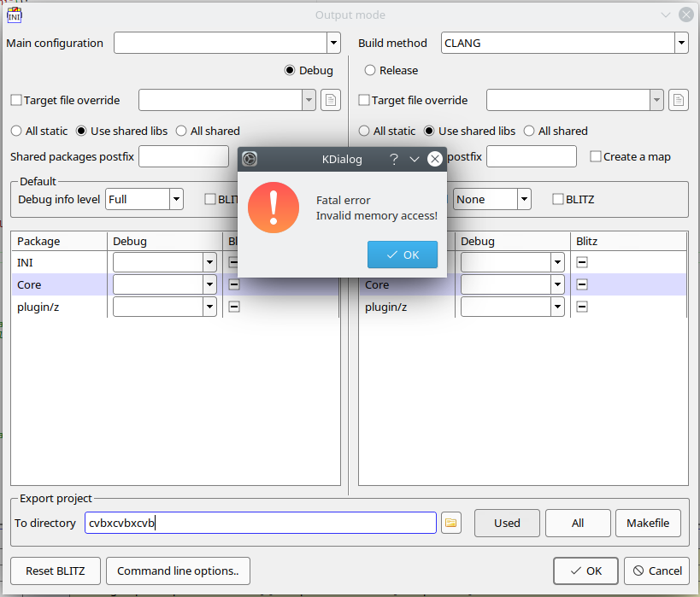Viewport: 700px width, 597px height.
Task: Open the Main configuration dropdown
Action: 333,43
